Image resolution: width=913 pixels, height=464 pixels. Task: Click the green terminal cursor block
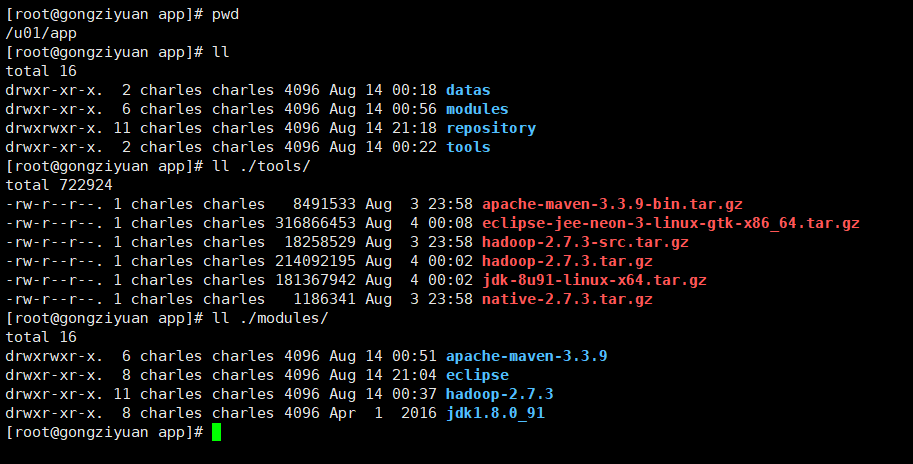(x=217, y=433)
